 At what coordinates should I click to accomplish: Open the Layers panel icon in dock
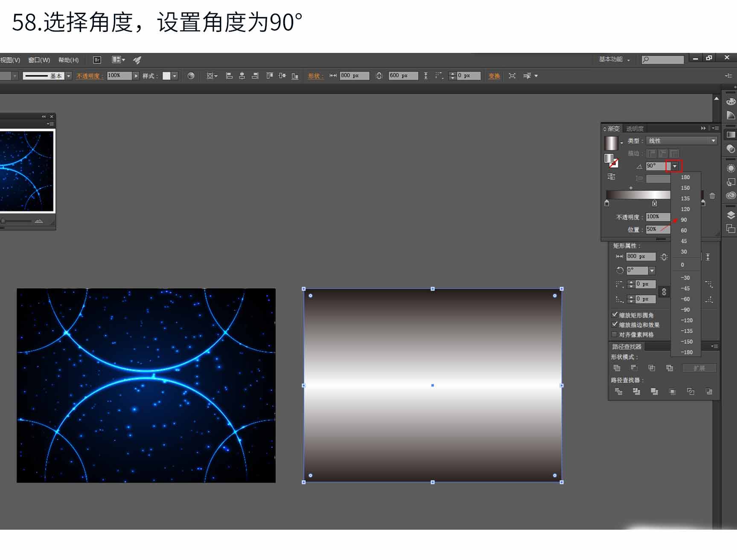[x=731, y=215]
